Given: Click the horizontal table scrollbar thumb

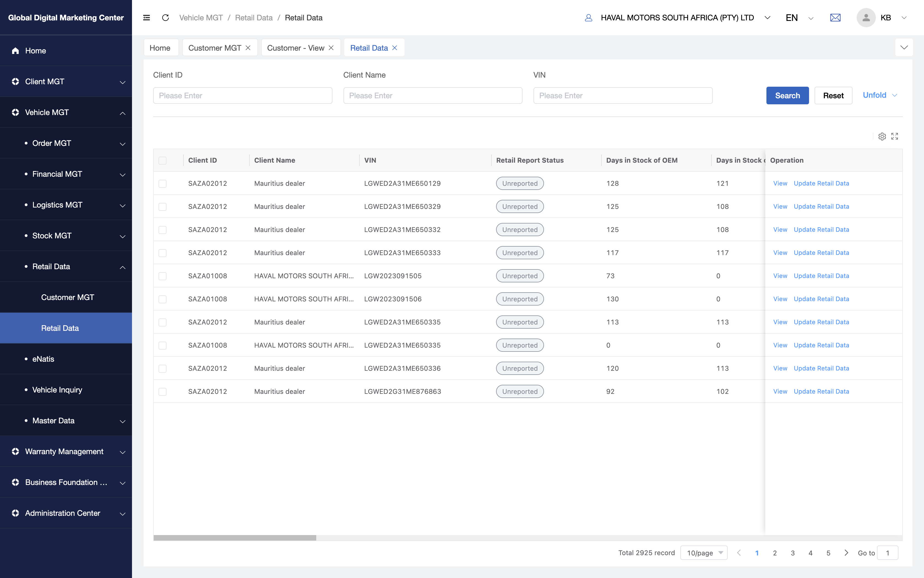Looking at the screenshot, I should 235,538.
